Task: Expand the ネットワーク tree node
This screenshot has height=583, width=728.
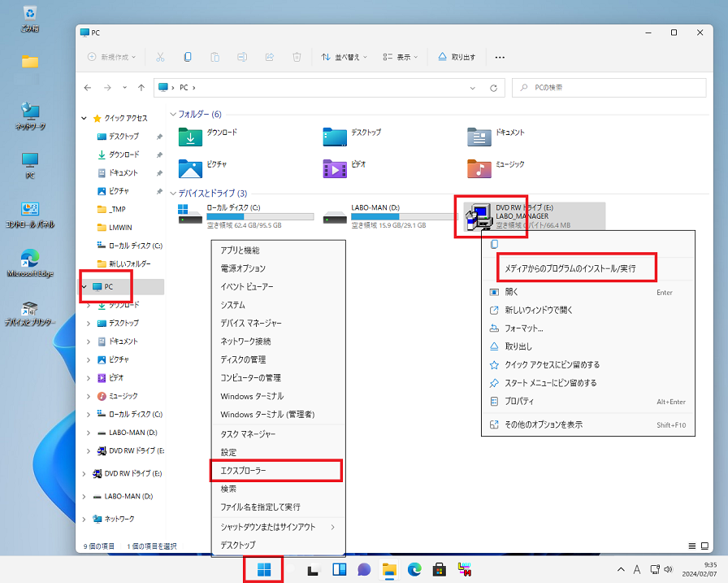Action: coord(84,520)
